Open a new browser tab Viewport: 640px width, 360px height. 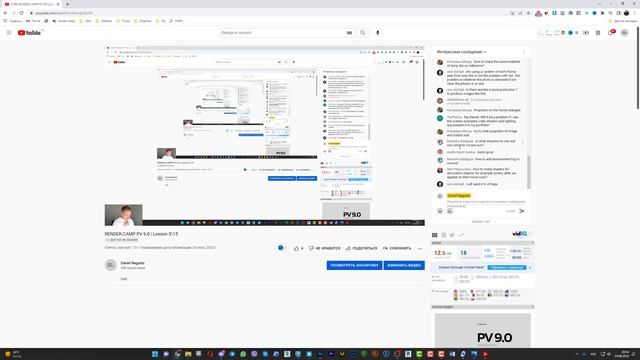click(x=67, y=4)
